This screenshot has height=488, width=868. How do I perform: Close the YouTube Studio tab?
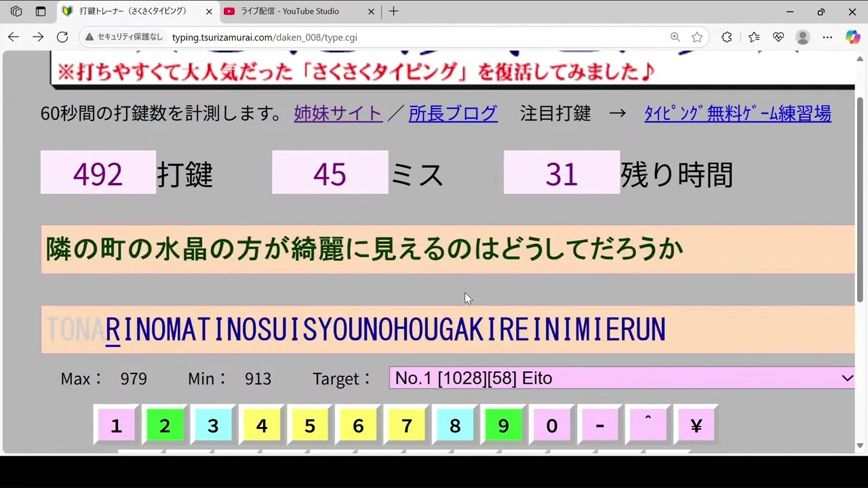(x=372, y=12)
